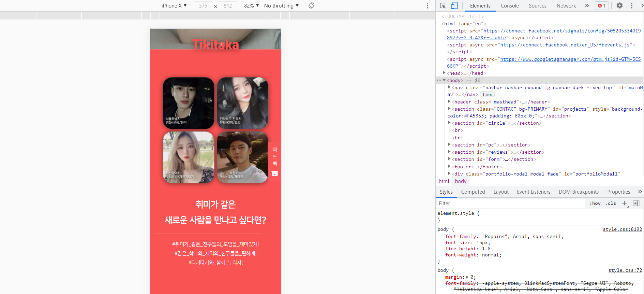644x294 pixels.
Task: Open the iPhone X device dropdown
Action: [174, 5]
